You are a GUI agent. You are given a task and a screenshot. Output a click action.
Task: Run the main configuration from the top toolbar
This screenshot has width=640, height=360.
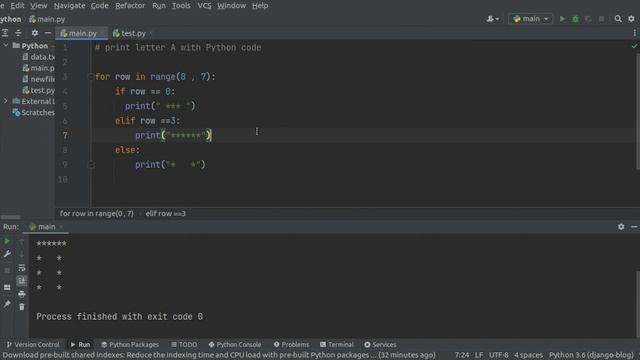click(x=562, y=19)
